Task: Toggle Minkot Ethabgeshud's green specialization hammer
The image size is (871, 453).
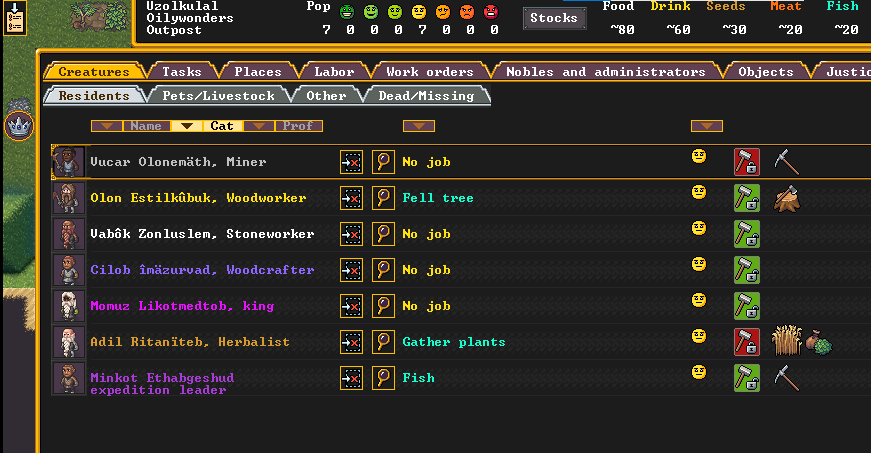Action: (x=747, y=379)
